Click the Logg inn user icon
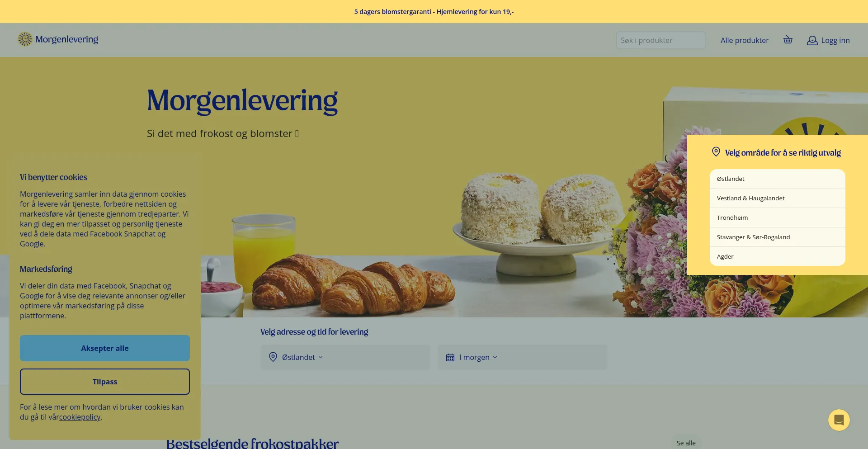 click(812, 40)
